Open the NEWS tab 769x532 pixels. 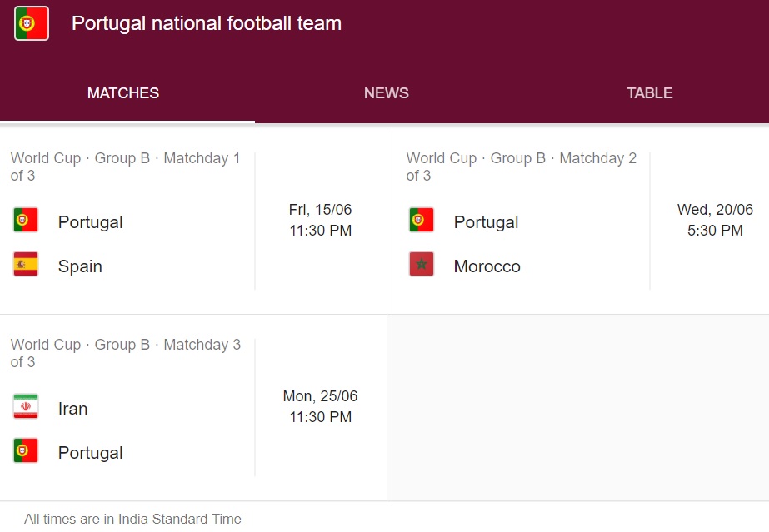tap(387, 93)
